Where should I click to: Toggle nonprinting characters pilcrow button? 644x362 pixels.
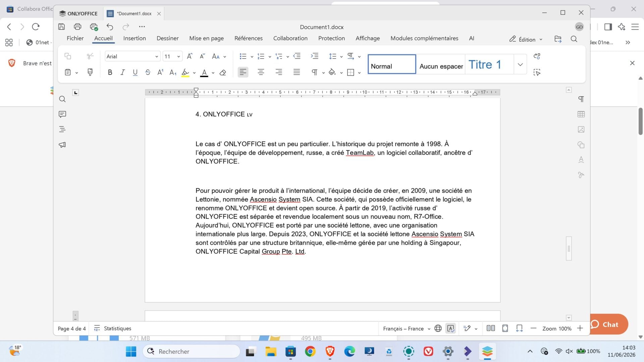pos(314,72)
